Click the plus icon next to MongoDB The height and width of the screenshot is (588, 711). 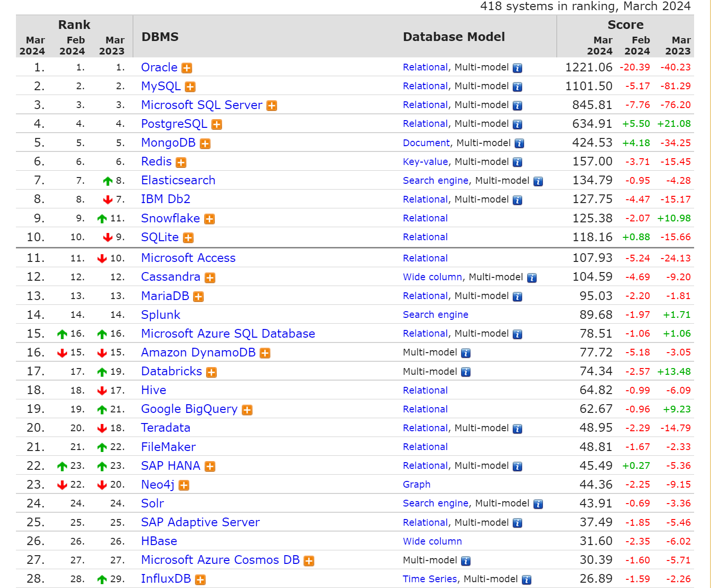click(205, 144)
